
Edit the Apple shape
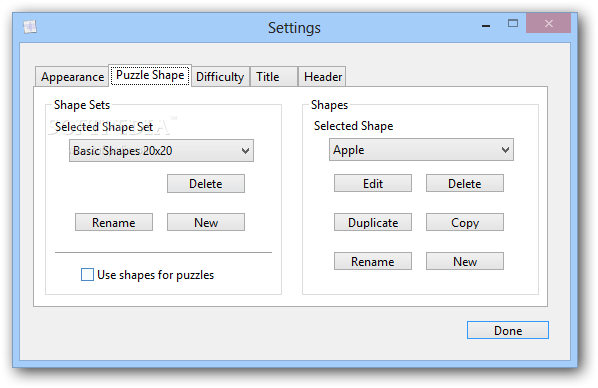pos(373,183)
